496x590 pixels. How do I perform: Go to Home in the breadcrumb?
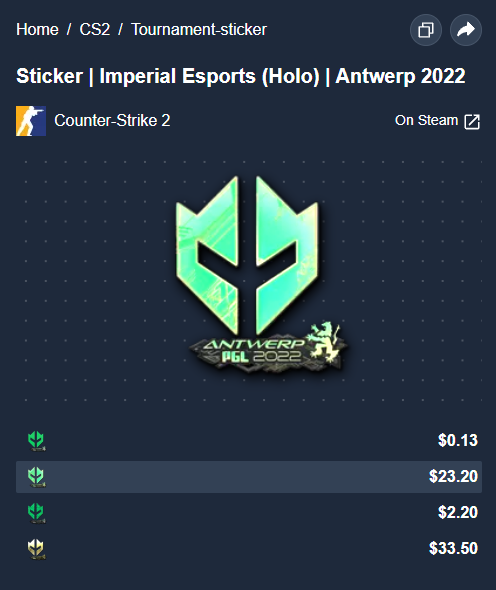coord(37,30)
